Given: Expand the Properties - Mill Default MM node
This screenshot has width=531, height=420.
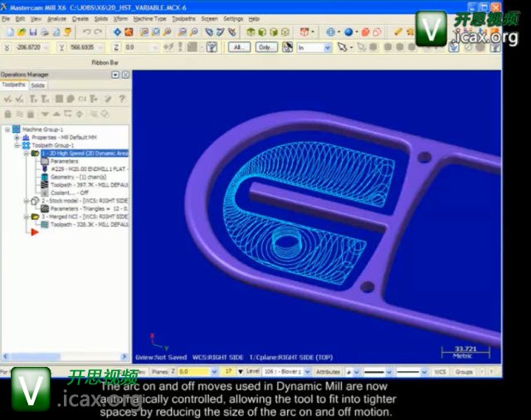Looking at the screenshot, I should pyautogui.click(x=17, y=137).
